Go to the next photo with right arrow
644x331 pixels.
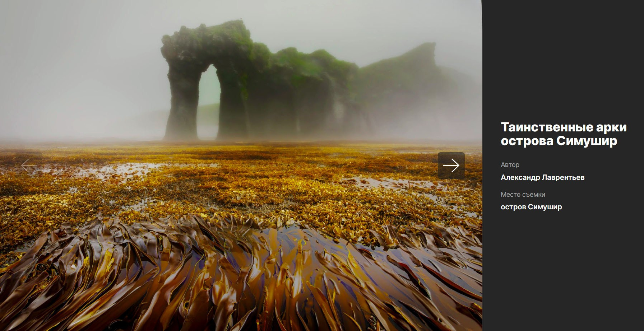pyautogui.click(x=451, y=165)
